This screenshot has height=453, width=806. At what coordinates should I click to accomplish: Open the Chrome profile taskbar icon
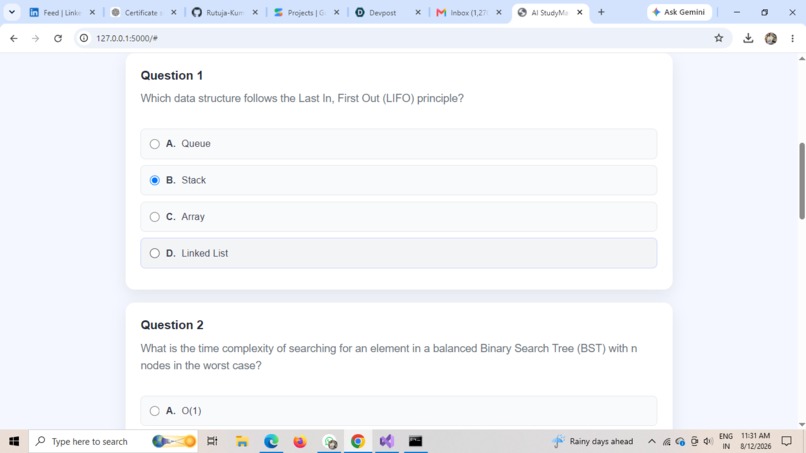point(329,441)
